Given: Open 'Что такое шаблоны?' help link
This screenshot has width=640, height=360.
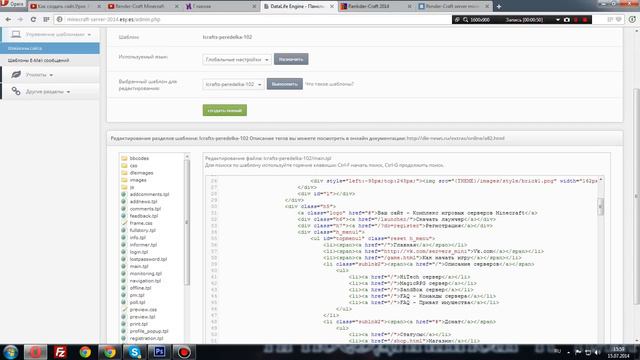Looking at the screenshot, I should (329, 84).
